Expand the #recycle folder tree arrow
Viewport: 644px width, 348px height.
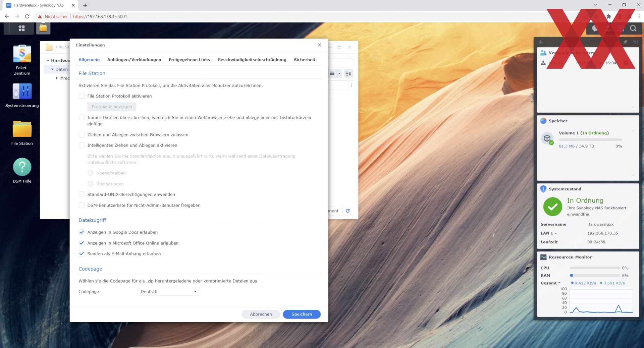coord(57,78)
